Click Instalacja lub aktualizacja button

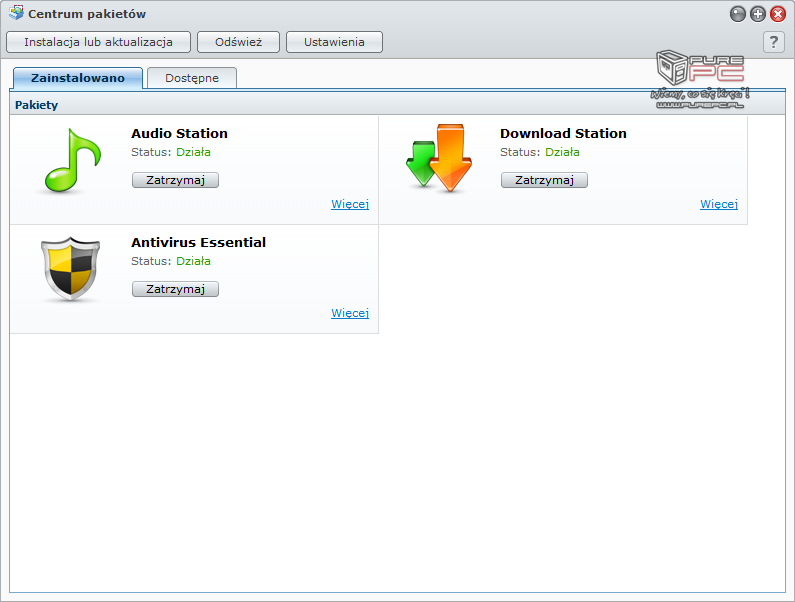point(98,42)
